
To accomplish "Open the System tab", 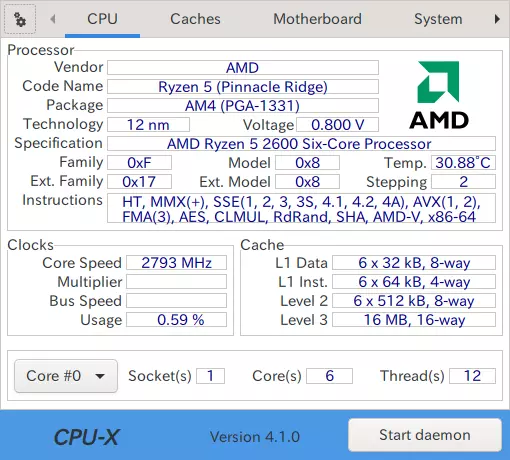I will (438, 19).
